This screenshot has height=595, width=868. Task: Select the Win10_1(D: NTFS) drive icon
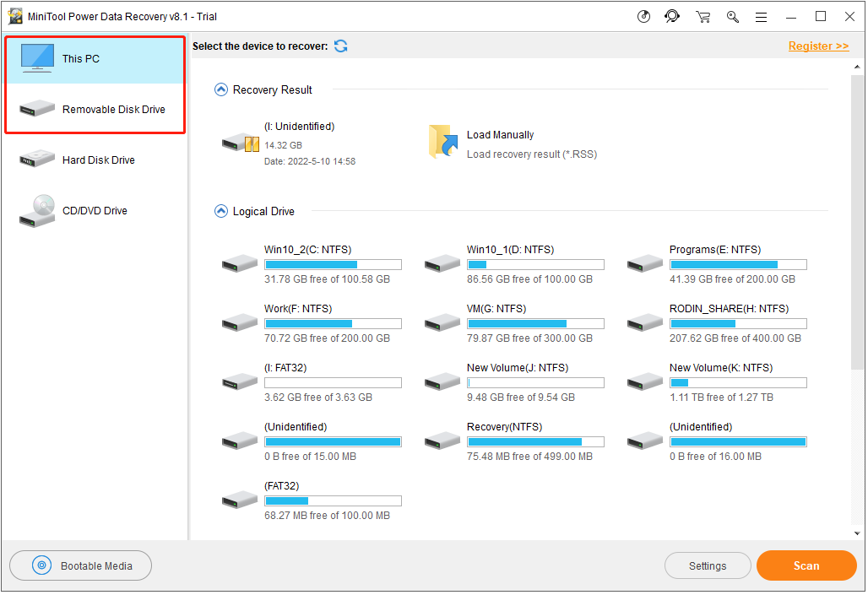coord(442,263)
